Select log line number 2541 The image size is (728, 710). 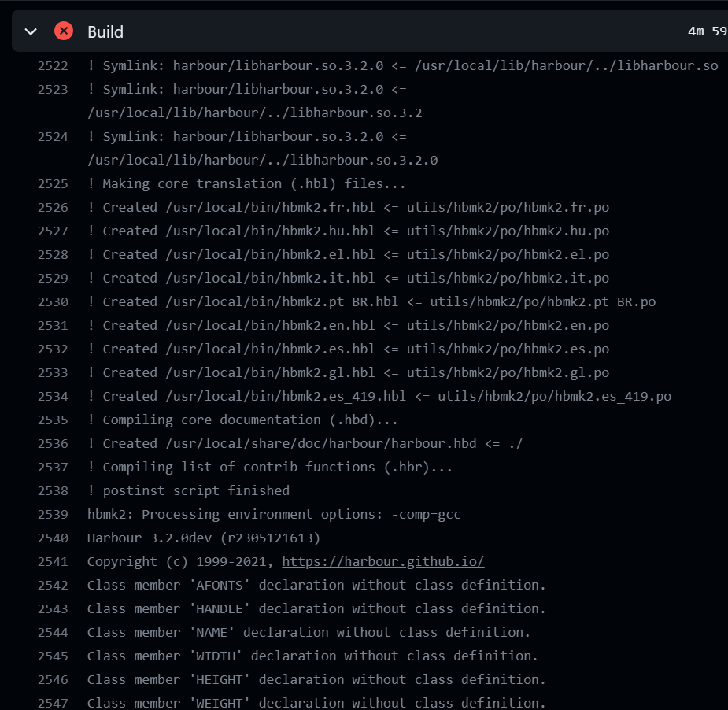53,561
